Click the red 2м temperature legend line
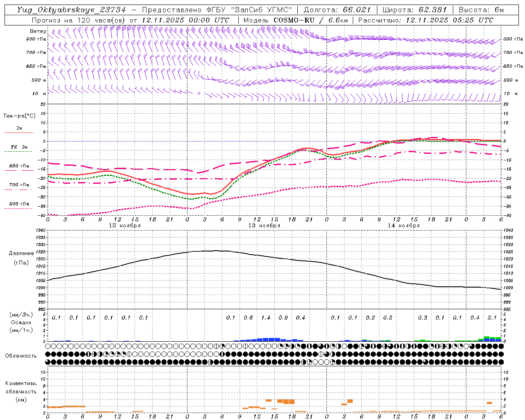 tap(19, 132)
